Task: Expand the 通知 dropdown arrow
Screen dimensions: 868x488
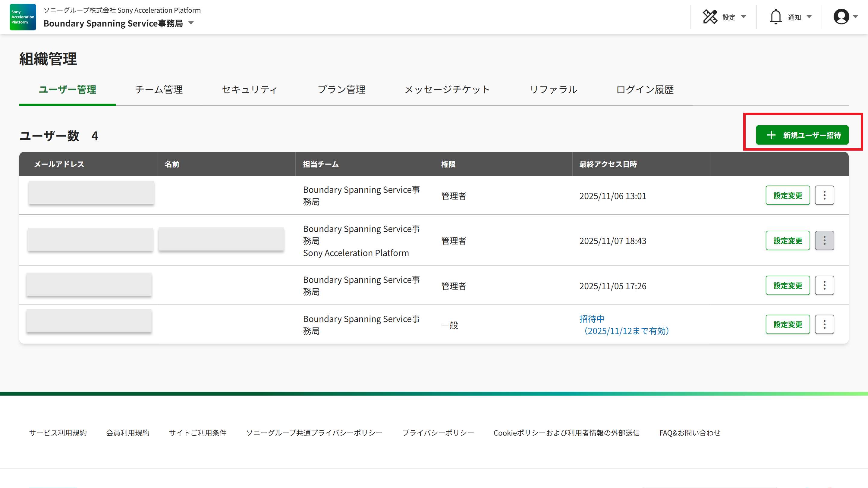Action: pos(809,17)
